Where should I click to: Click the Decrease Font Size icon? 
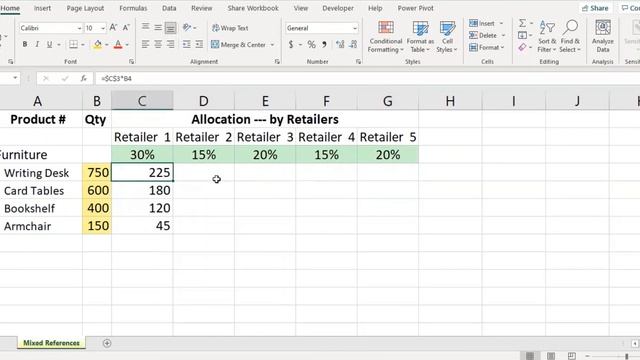[x=126, y=28]
